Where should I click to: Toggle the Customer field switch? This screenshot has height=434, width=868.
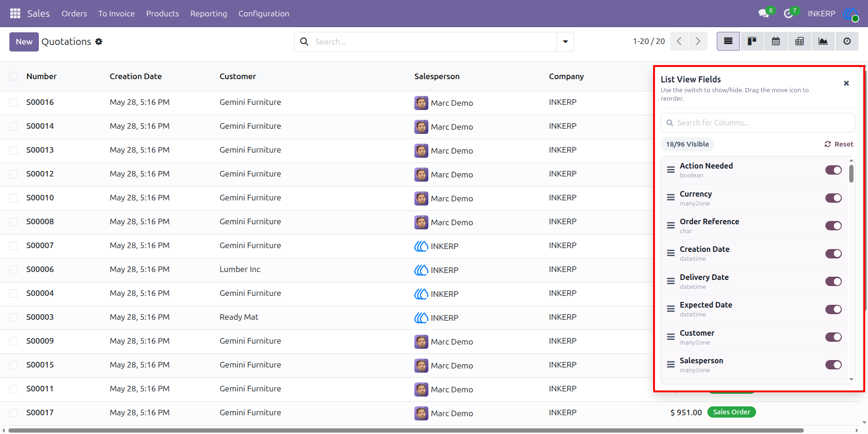pos(833,337)
